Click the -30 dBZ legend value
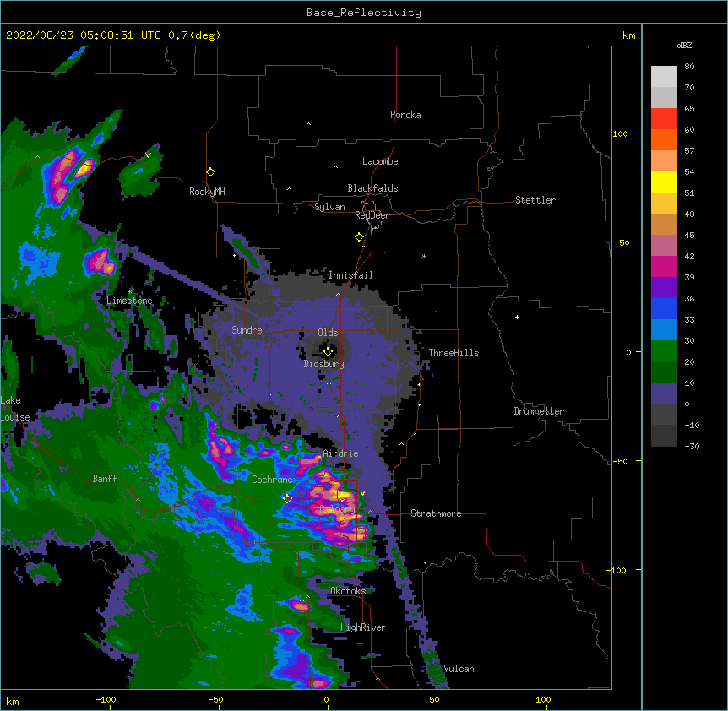 [692, 446]
